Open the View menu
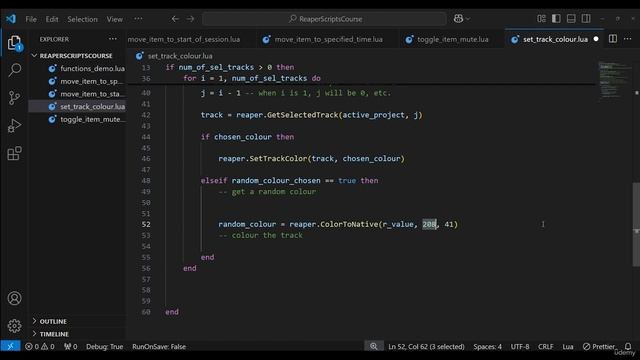Viewport: 640px width, 360px height. click(115, 19)
